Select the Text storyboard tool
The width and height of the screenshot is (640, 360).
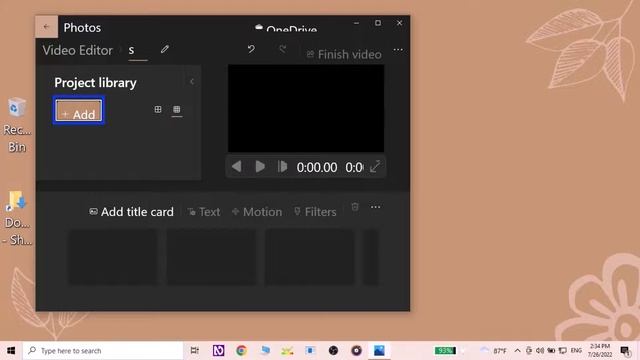click(204, 212)
